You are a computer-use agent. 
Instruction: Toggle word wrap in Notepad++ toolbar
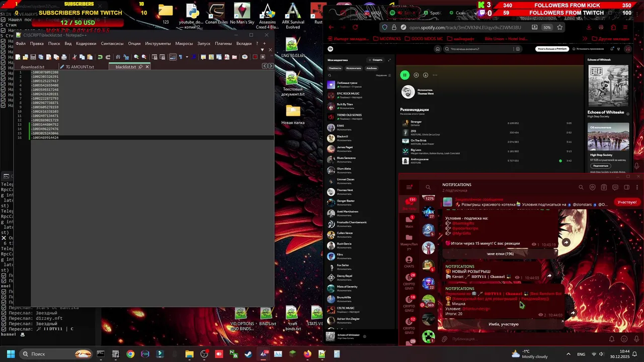coord(173,57)
